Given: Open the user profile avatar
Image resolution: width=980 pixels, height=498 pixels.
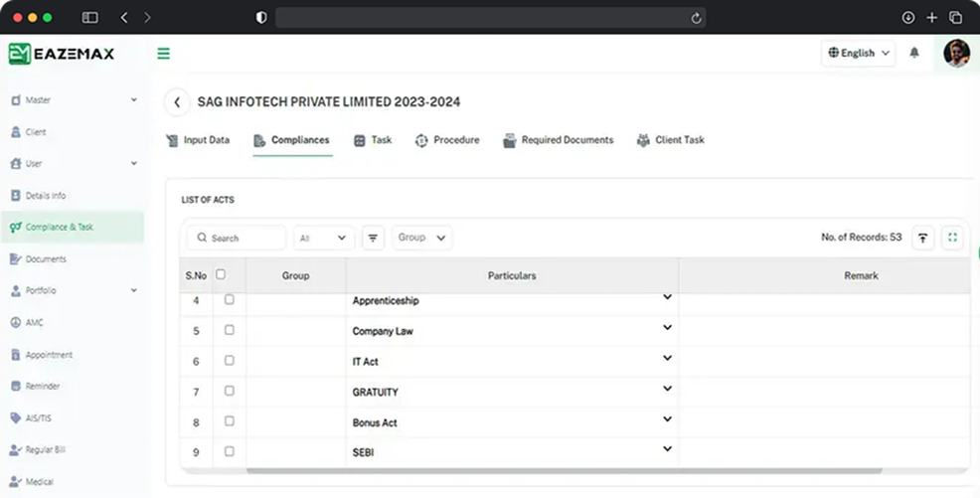Looking at the screenshot, I should tap(956, 53).
